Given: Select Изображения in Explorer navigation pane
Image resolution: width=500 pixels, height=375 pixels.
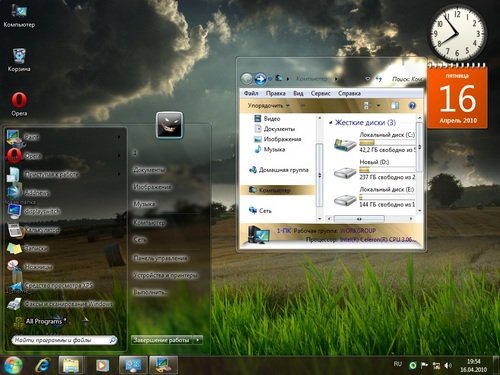Looking at the screenshot, I should [278, 139].
